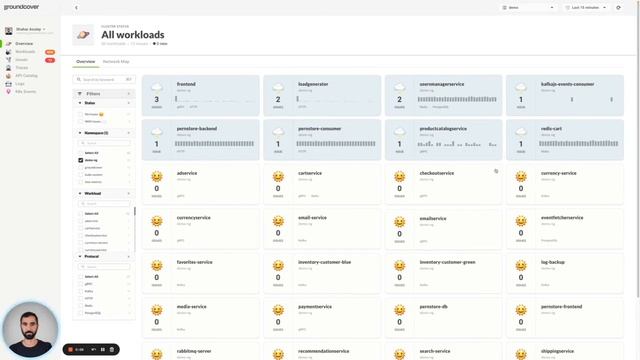Open the frontend workload card
This screenshot has width=640, height=360.
pyautogui.click(x=200, y=95)
